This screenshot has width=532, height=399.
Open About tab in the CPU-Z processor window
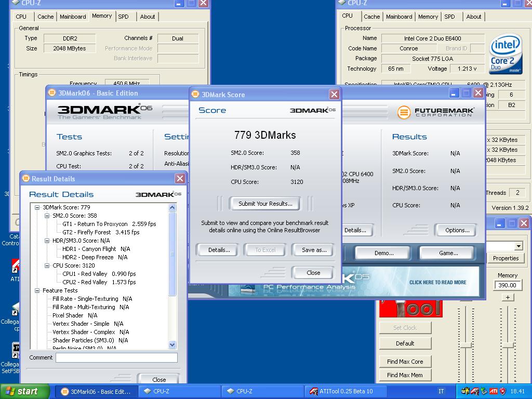pos(474,17)
